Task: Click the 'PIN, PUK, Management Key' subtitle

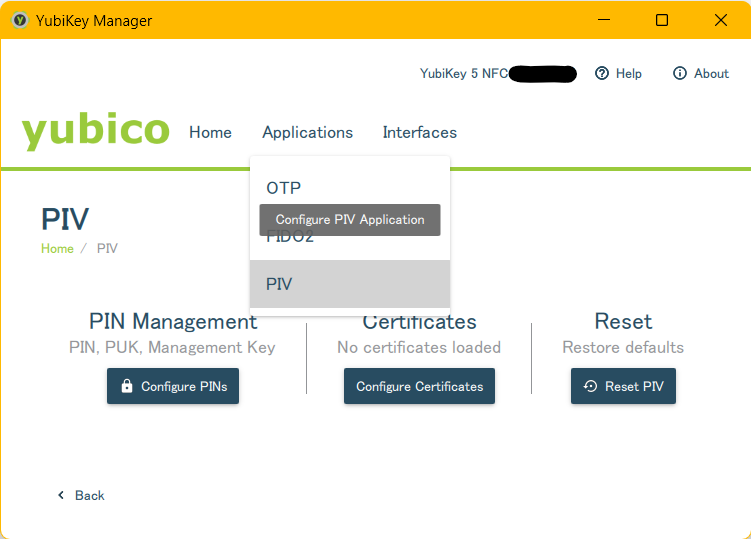Action: pyautogui.click(x=172, y=347)
